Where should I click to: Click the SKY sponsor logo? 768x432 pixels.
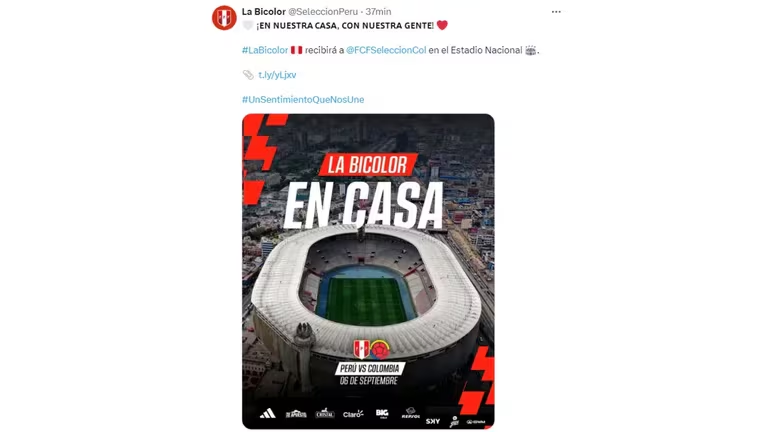click(433, 421)
